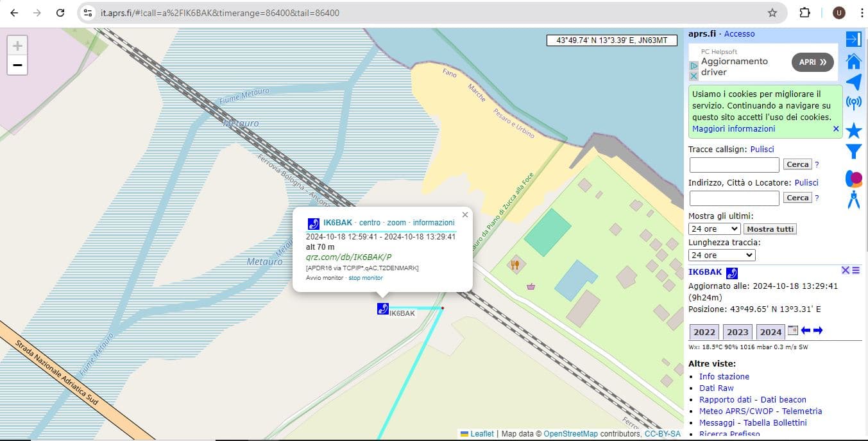Select the 2023 year tab
Image resolution: width=868 pixels, height=441 pixels.
pos(737,332)
